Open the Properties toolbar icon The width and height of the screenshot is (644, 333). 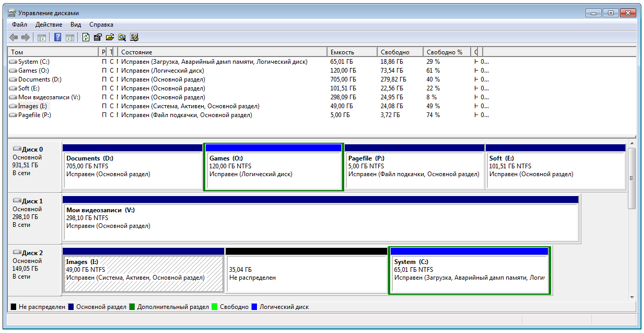pyautogui.click(x=98, y=37)
